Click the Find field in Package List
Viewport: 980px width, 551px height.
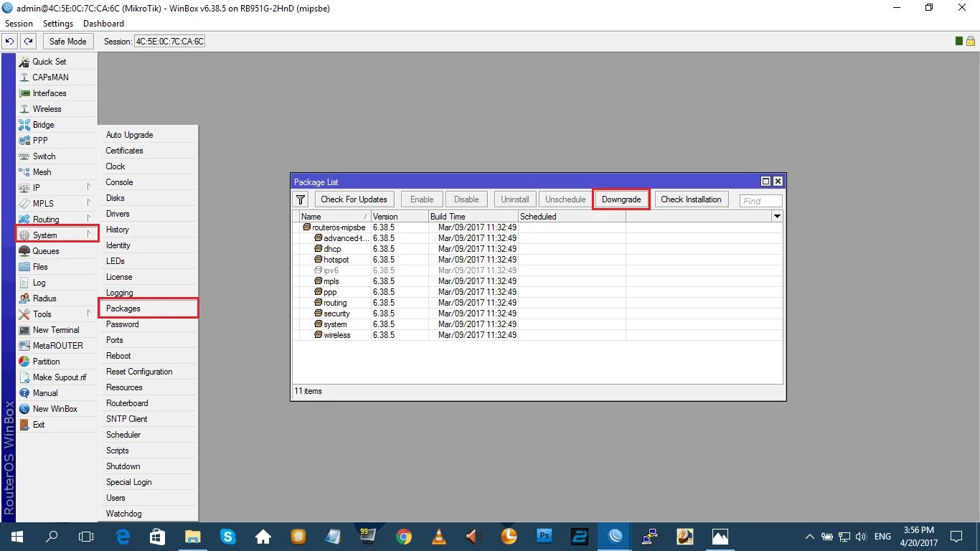pyautogui.click(x=760, y=201)
